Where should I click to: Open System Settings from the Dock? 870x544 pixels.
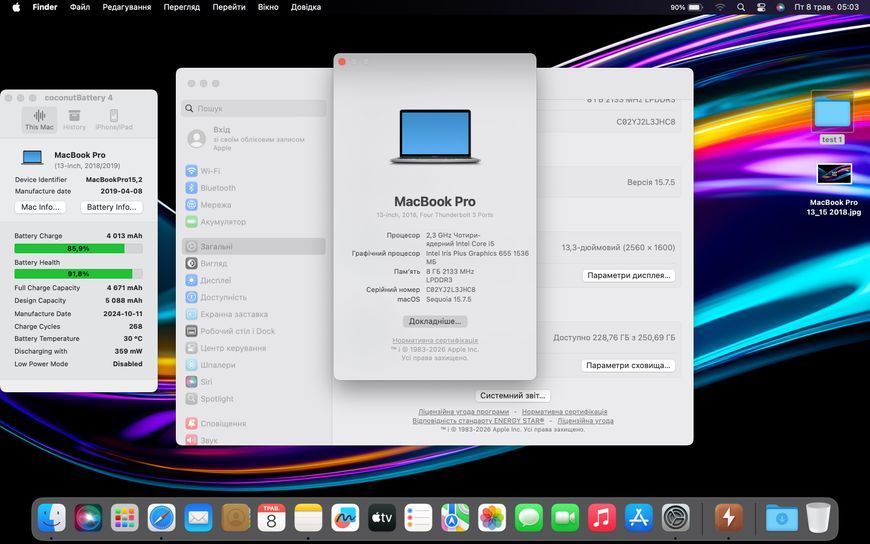676,518
